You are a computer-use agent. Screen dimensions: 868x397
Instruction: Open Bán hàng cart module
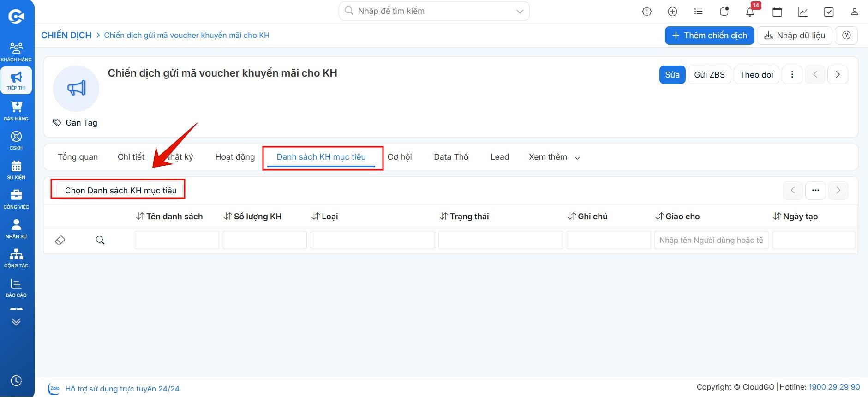(16, 111)
